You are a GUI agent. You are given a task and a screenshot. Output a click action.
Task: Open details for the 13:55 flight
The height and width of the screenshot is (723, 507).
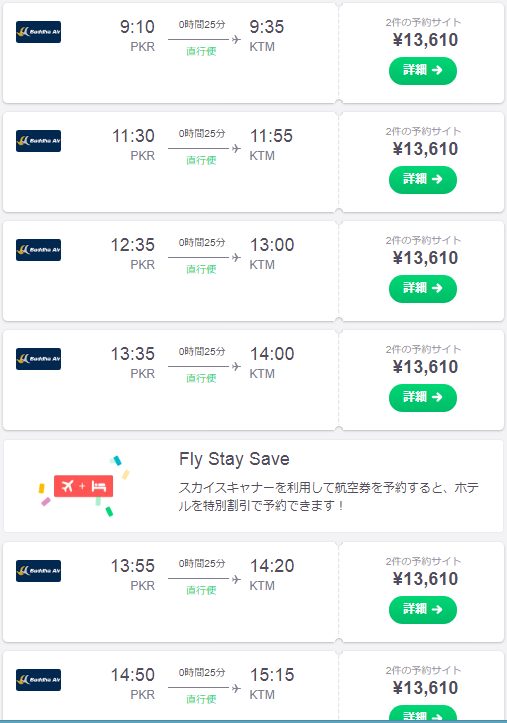(423, 610)
